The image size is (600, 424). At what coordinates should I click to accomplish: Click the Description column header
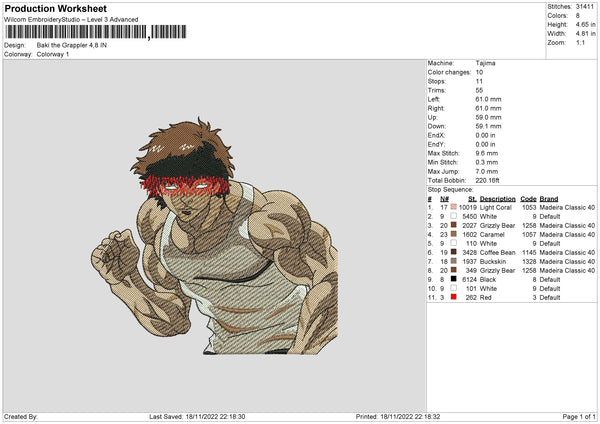(497, 199)
